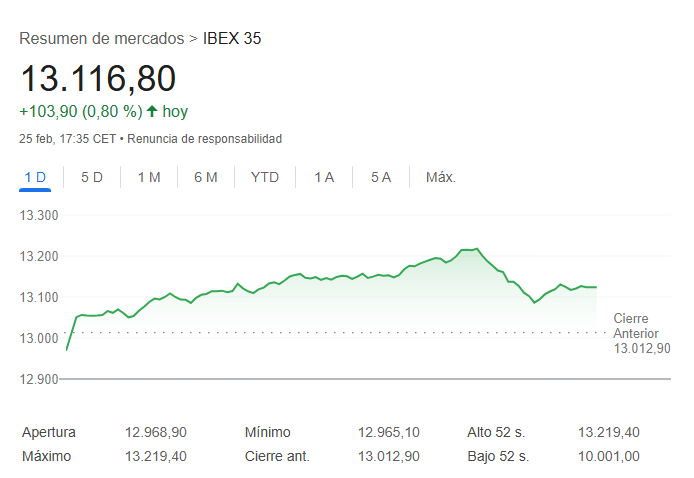Click the +103,90 (0,80 %) change text
This screenshot has height=478, width=694.
click(80, 111)
